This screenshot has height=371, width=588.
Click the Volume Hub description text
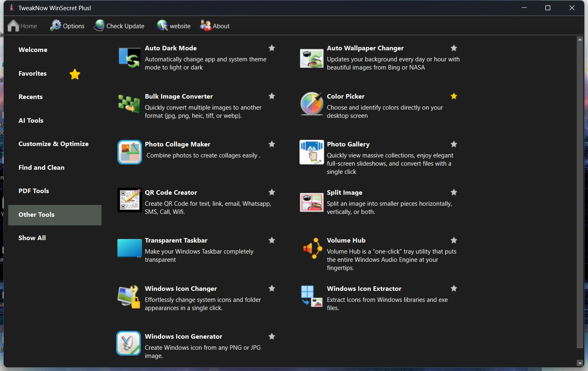(392, 260)
